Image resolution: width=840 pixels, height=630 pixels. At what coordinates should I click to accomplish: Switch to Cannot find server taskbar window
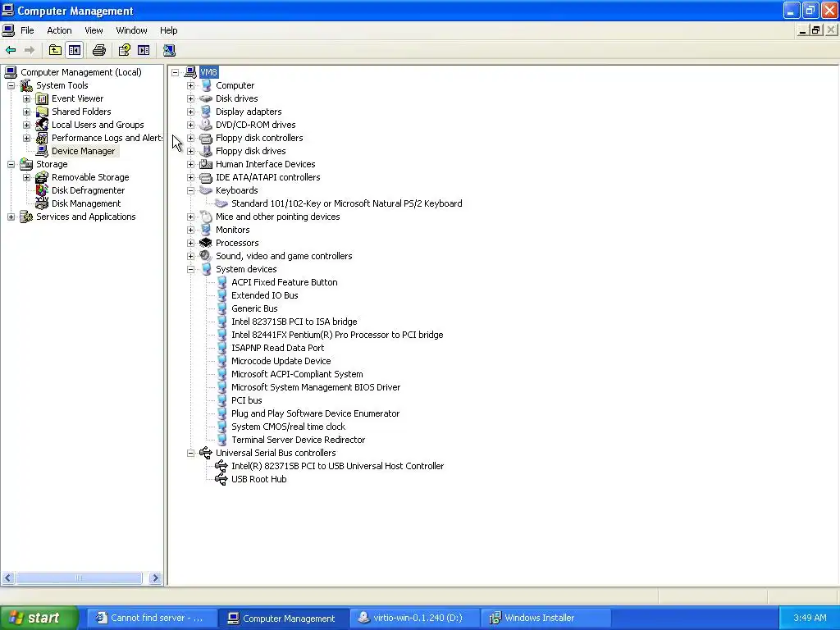tap(151, 618)
